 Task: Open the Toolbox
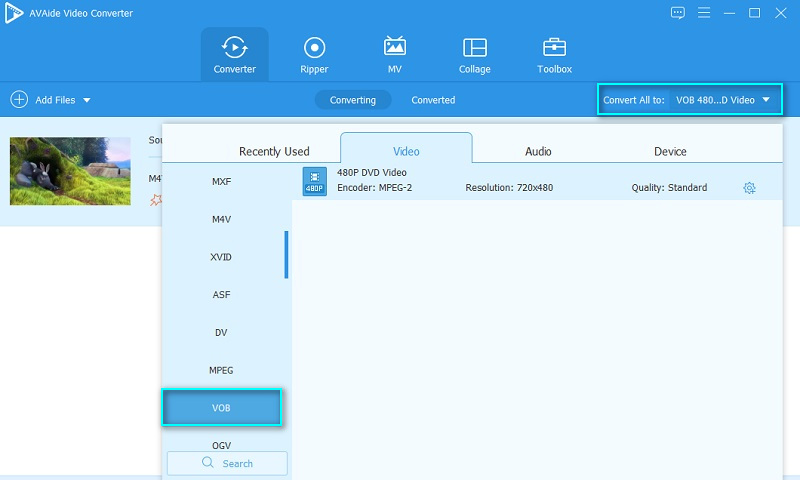pyautogui.click(x=555, y=48)
